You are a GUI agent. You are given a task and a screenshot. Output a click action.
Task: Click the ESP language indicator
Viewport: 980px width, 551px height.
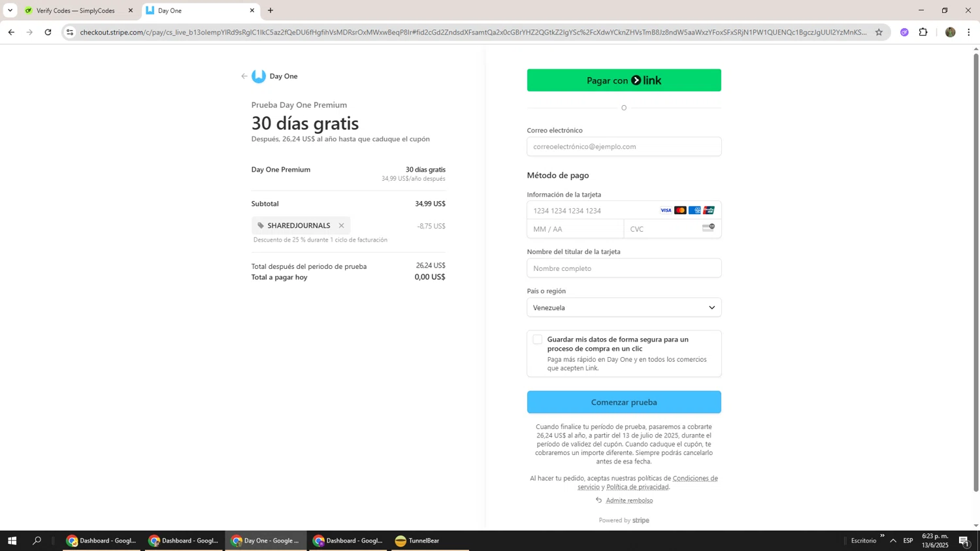point(908,541)
